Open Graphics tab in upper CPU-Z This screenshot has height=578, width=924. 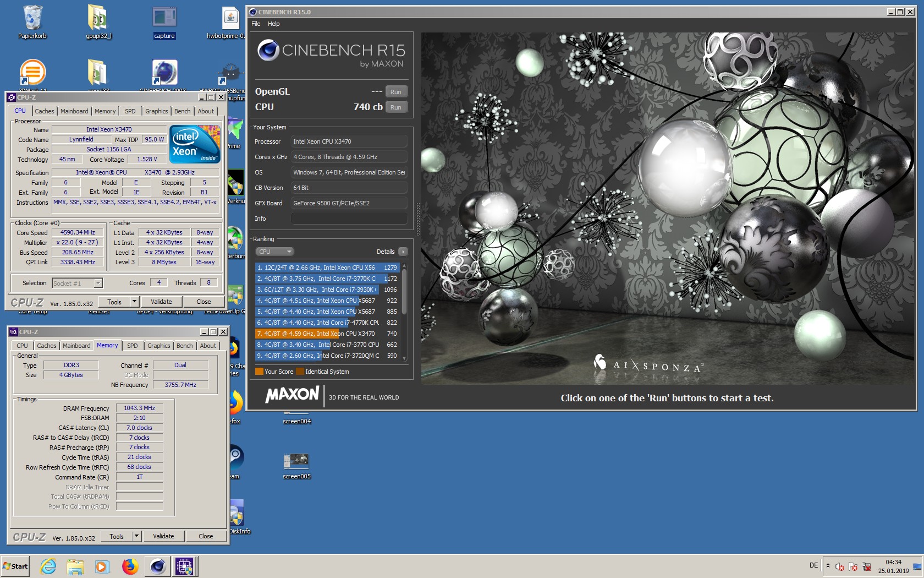pos(157,111)
